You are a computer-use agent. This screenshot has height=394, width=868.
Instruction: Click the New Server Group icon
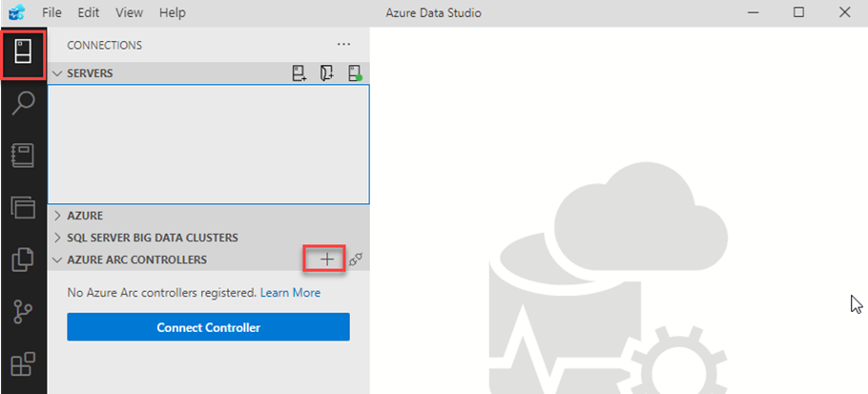[327, 73]
